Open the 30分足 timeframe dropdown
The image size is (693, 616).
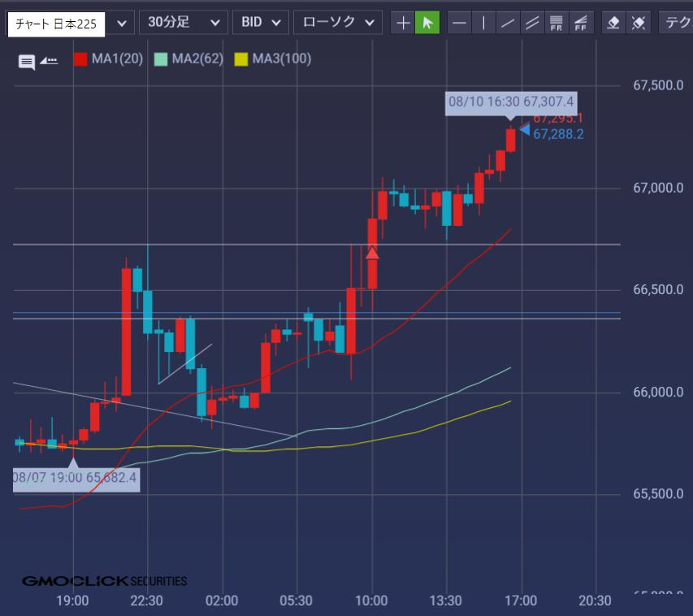coord(183,22)
